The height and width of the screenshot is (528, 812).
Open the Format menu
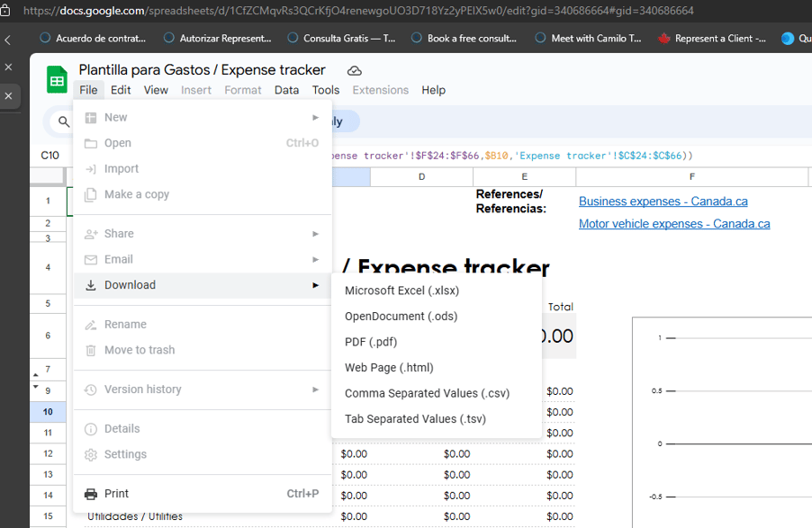pos(243,90)
